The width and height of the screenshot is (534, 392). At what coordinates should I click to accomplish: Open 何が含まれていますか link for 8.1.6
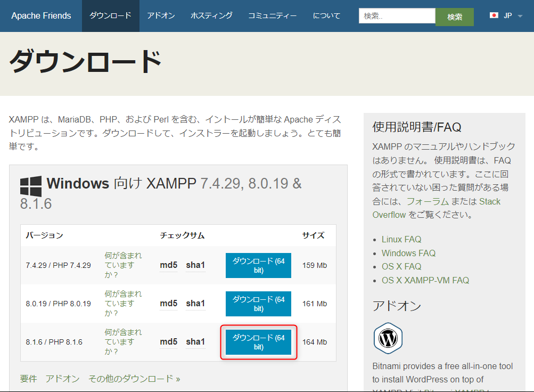point(123,341)
